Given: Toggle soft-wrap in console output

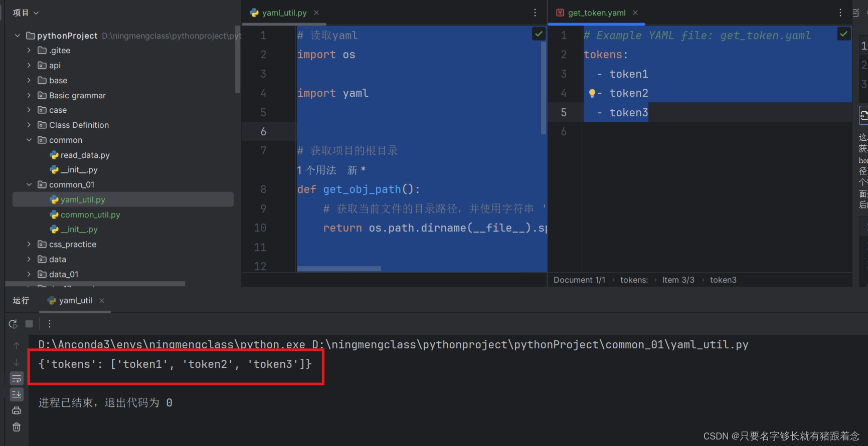Looking at the screenshot, I should pyautogui.click(x=17, y=379).
